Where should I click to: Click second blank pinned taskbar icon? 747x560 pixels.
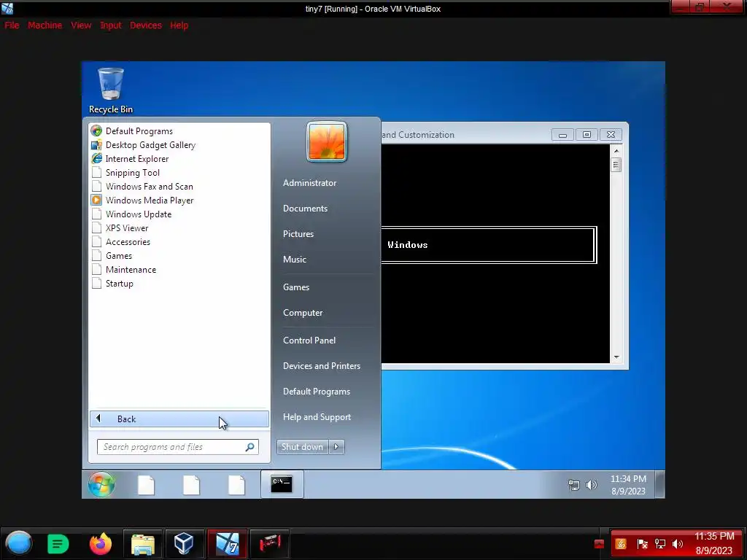pyautogui.click(x=192, y=485)
